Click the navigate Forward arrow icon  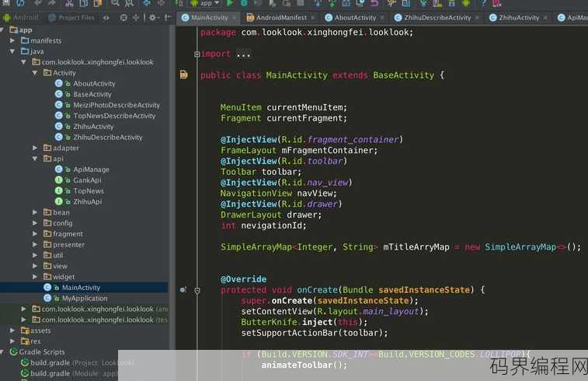tap(162, 3)
